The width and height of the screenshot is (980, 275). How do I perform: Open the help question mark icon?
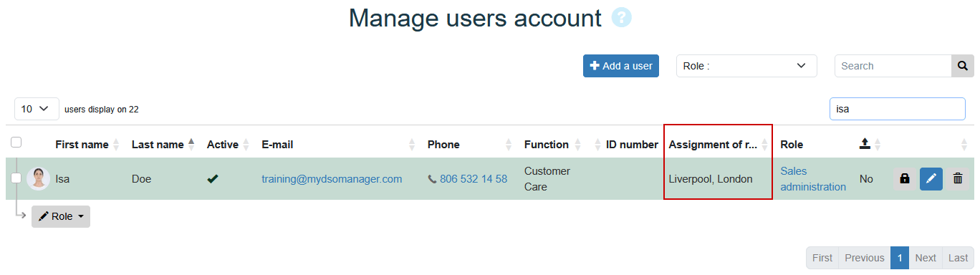621,18
